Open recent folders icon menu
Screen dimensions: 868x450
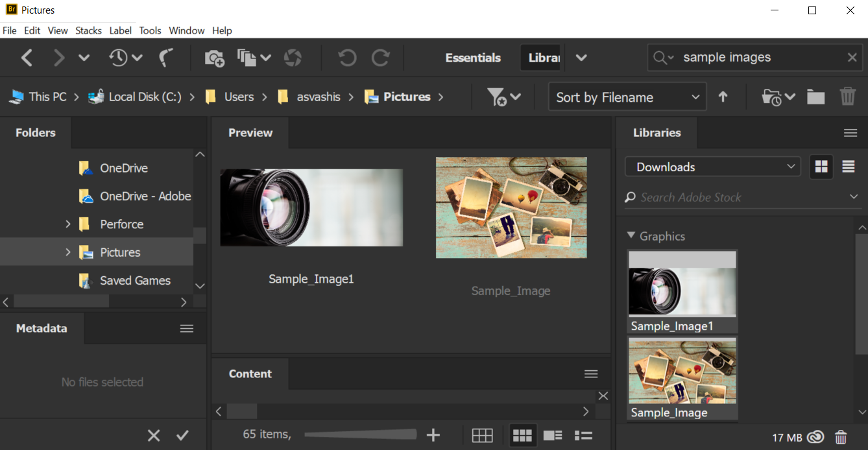click(778, 97)
